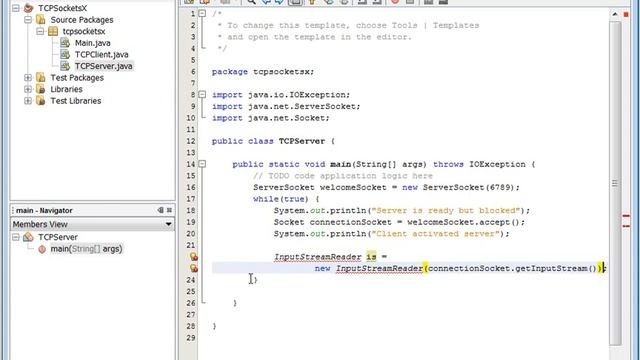
Task: Click the 'main - Navigator' panel title
Action: click(44, 211)
